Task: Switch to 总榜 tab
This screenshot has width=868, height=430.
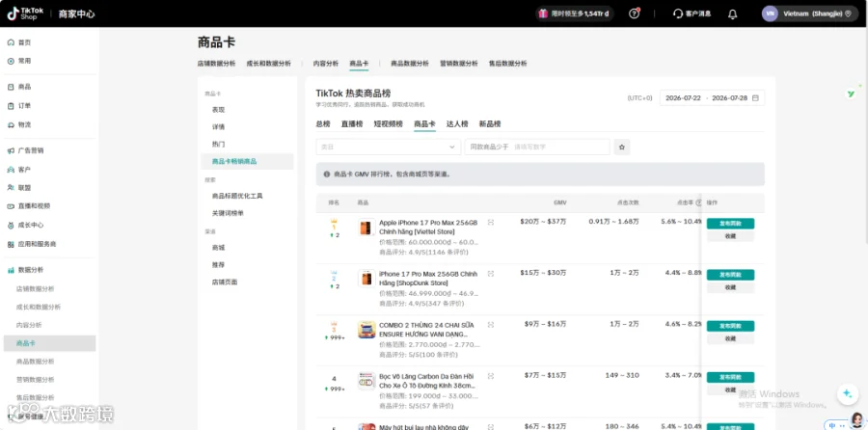Action: [x=323, y=124]
